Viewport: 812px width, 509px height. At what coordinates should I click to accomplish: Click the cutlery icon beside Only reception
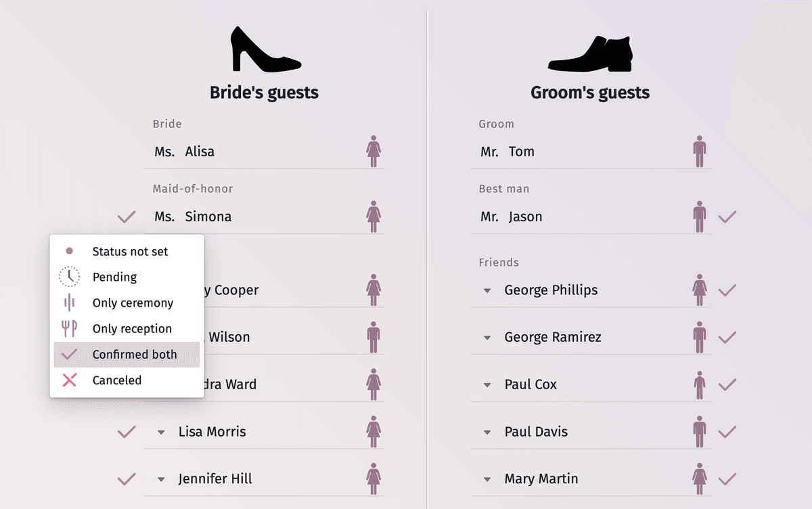pos(68,328)
